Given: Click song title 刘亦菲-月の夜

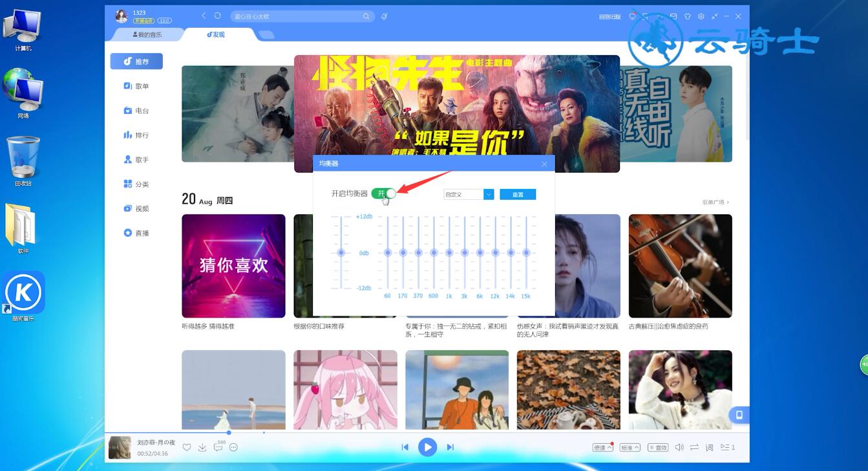Looking at the screenshot, I should click(156, 442).
